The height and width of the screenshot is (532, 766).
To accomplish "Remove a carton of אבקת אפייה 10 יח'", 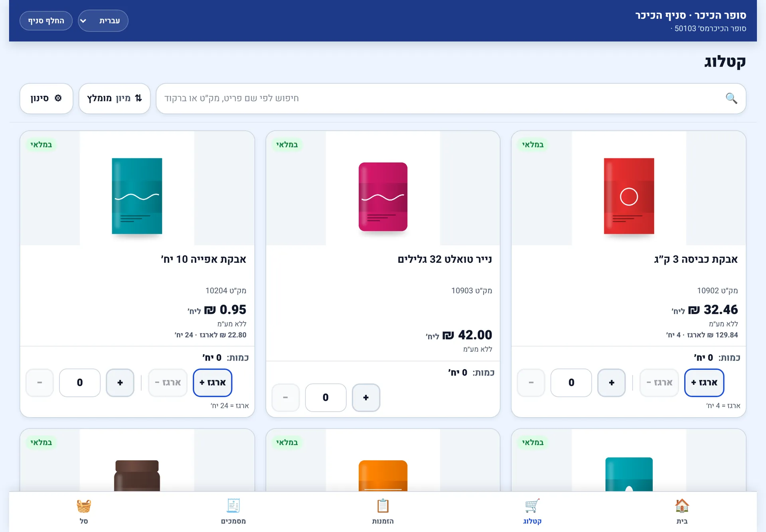I will click(168, 383).
